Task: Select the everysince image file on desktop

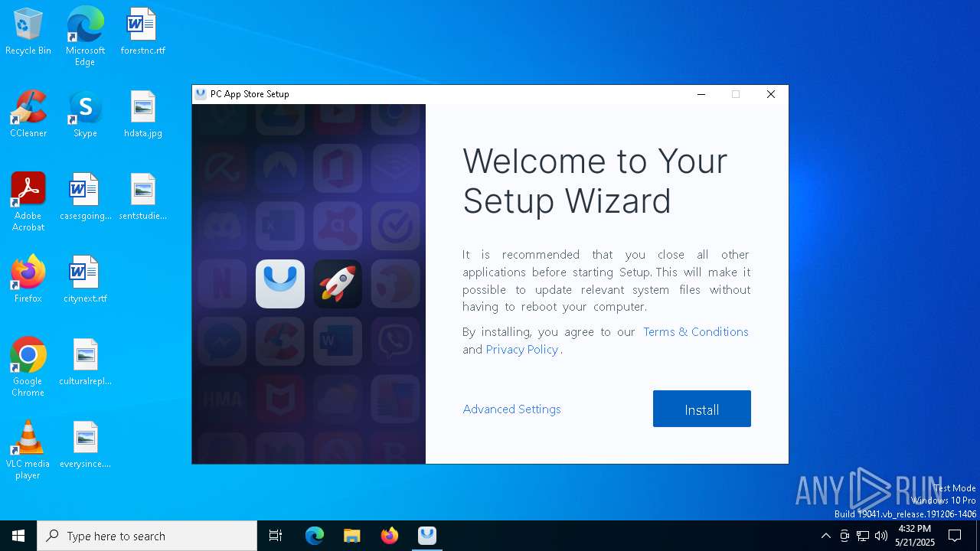Action: pyautogui.click(x=85, y=445)
